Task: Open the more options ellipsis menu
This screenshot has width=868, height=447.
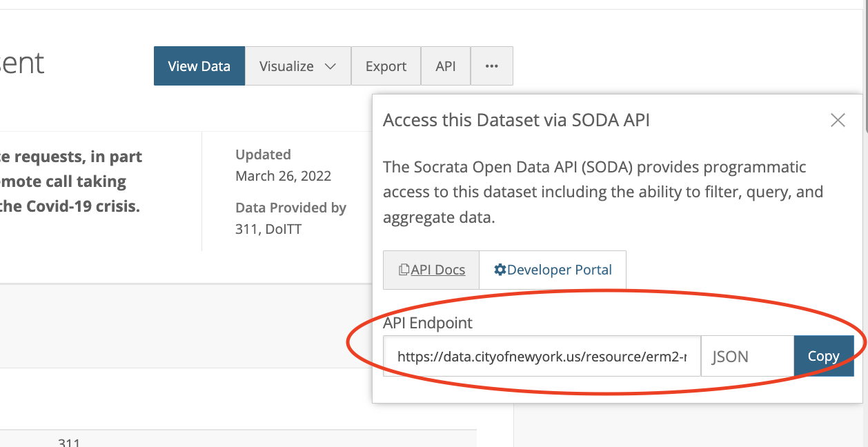Action: (x=491, y=66)
